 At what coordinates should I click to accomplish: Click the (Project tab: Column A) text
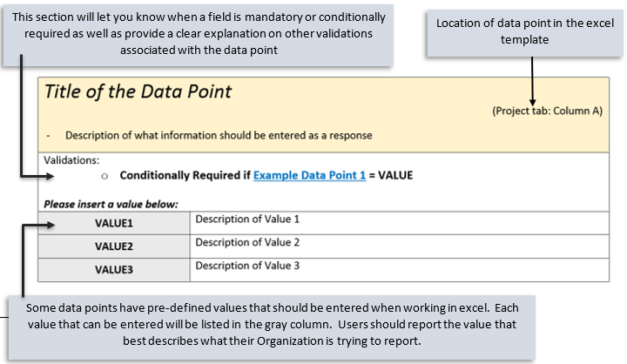[547, 111]
